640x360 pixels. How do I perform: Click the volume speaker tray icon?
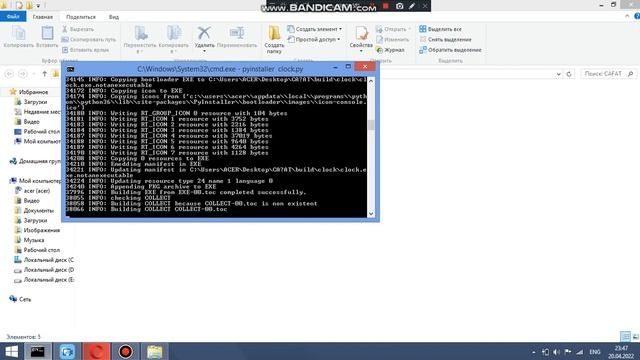click(556, 352)
